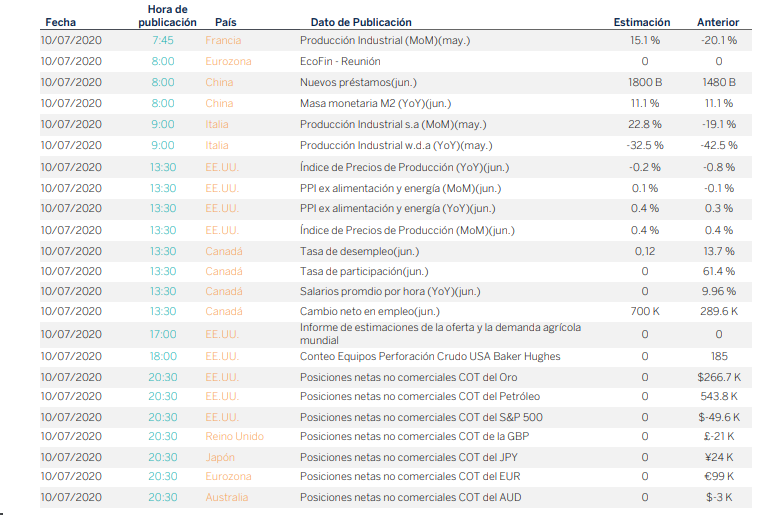The image size is (774, 515).
Task: Click the 17:00 publication time cell
Action: (x=162, y=334)
